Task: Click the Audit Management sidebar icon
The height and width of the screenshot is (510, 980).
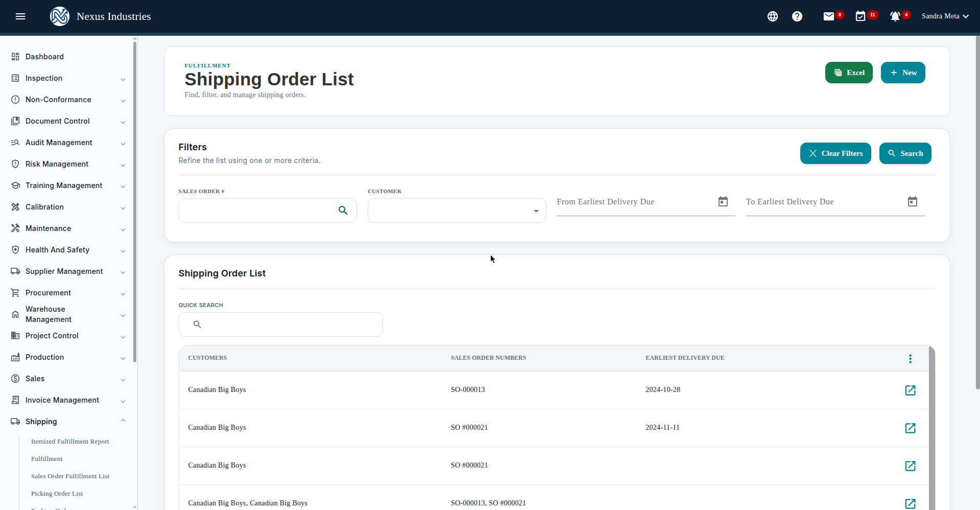Action: pyautogui.click(x=15, y=143)
